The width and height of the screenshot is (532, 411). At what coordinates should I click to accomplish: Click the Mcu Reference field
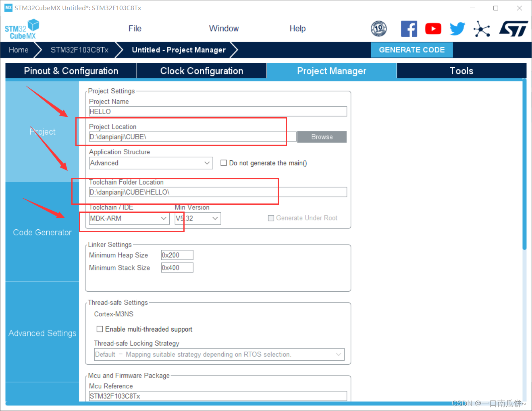pyautogui.click(x=218, y=396)
